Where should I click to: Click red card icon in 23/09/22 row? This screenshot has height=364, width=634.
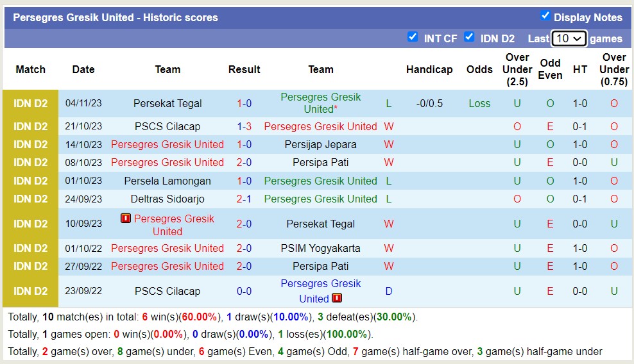(337, 298)
